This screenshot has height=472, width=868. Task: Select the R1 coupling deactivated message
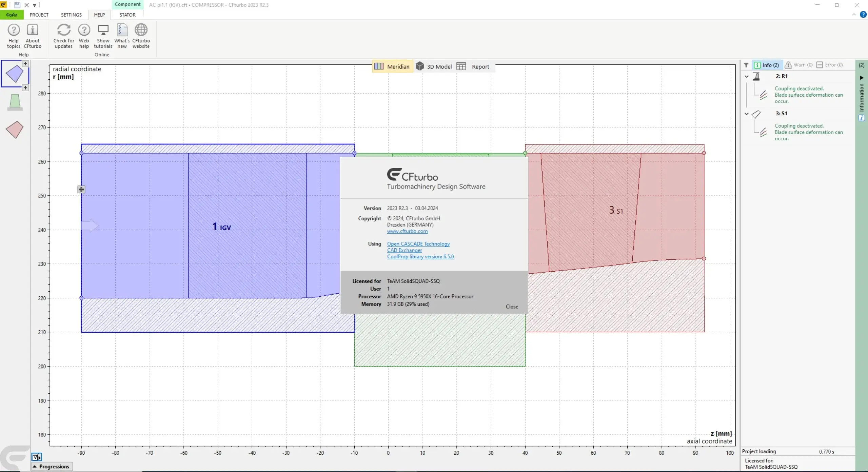coord(808,95)
